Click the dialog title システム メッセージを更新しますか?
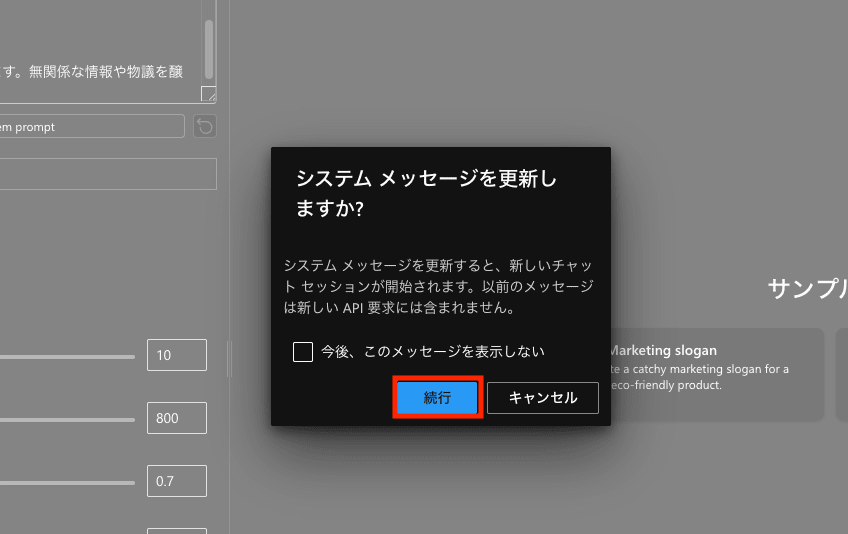The width and height of the screenshot is (848, 534). (426, 193)
